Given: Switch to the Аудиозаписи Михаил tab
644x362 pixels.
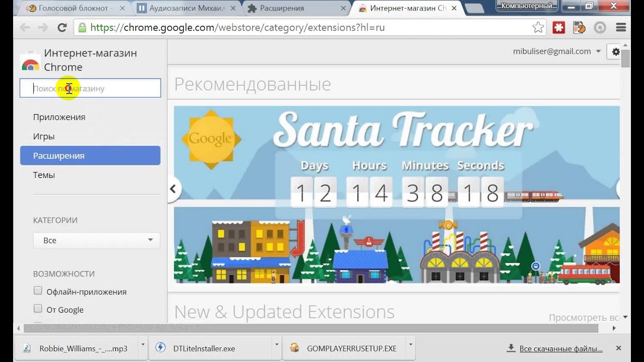Looking at the screenshot, I should pos(187,8).
